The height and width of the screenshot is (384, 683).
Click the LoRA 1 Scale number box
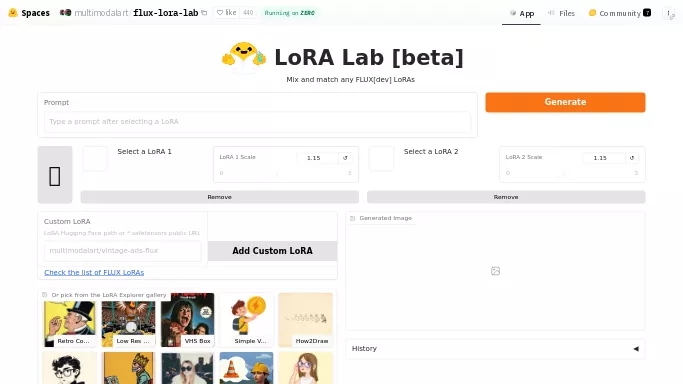pyautogui.click(x=317, y=158)
